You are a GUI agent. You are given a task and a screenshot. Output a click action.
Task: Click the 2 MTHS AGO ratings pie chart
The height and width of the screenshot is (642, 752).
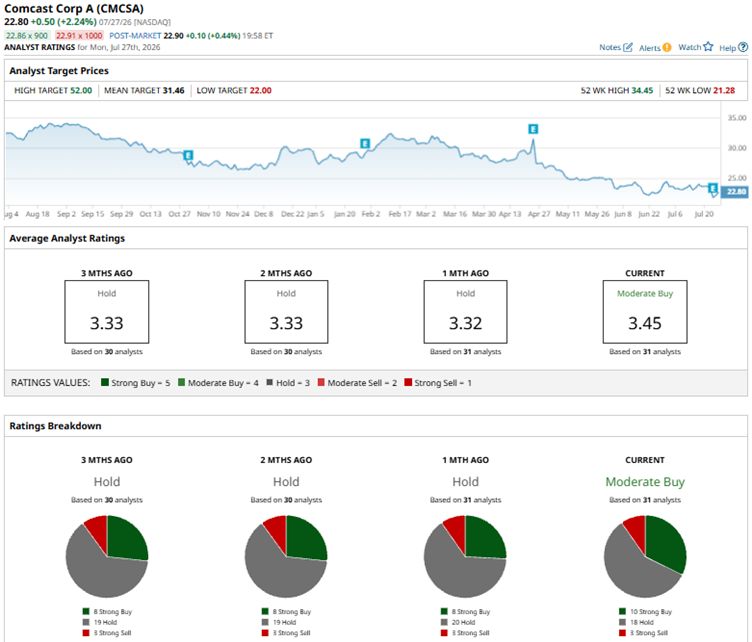286,556
